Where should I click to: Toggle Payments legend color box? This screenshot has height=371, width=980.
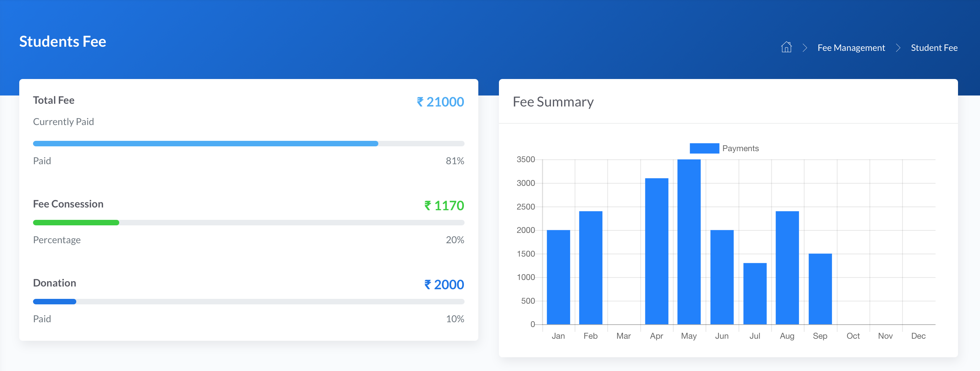click(x=704, y=148)
